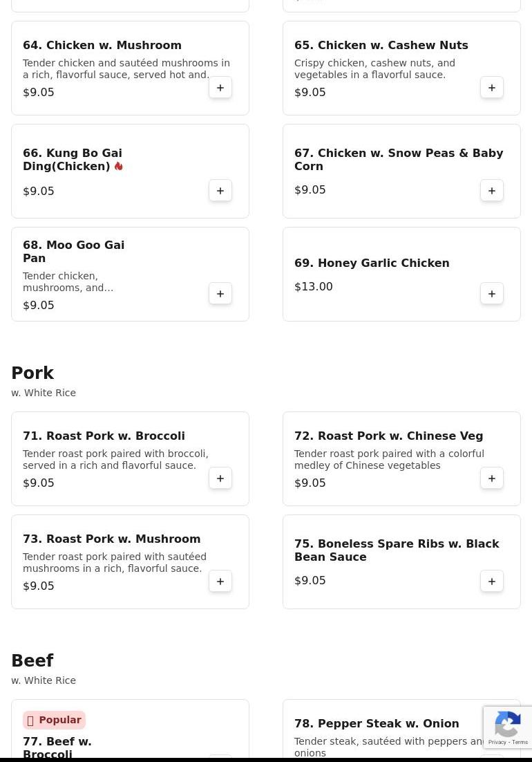Click plus for Kung Bo Gai Ding
Viewport: 532px width, 762px height.
point(220,191)
